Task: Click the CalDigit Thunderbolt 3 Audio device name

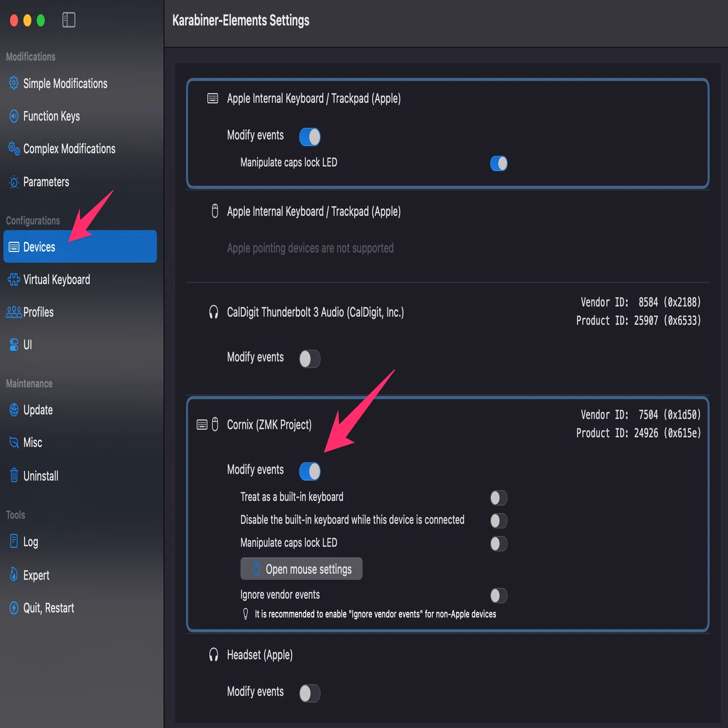Action: pos(316,312)
